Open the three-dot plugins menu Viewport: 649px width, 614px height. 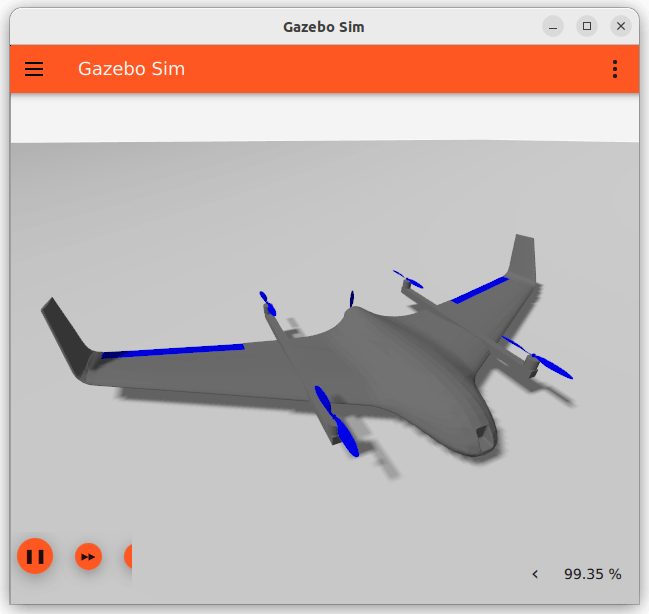(614, 69)
